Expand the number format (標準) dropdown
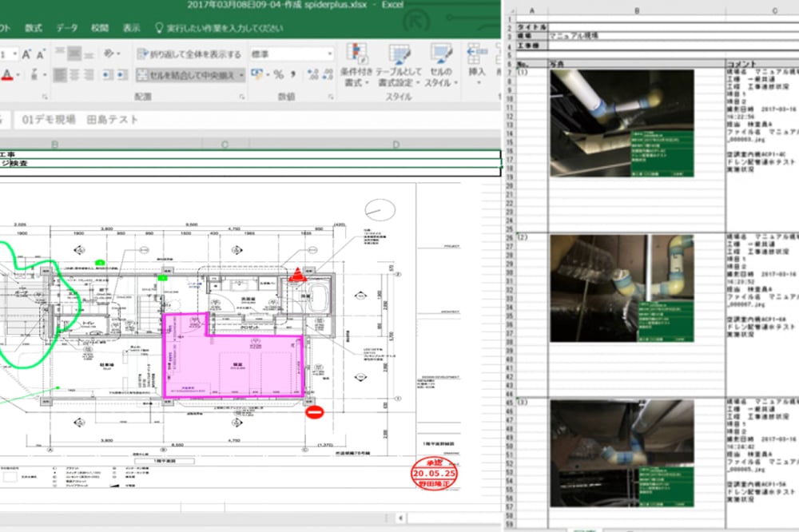The width and height of the screenshot is (799, 532). click(329, 54)
